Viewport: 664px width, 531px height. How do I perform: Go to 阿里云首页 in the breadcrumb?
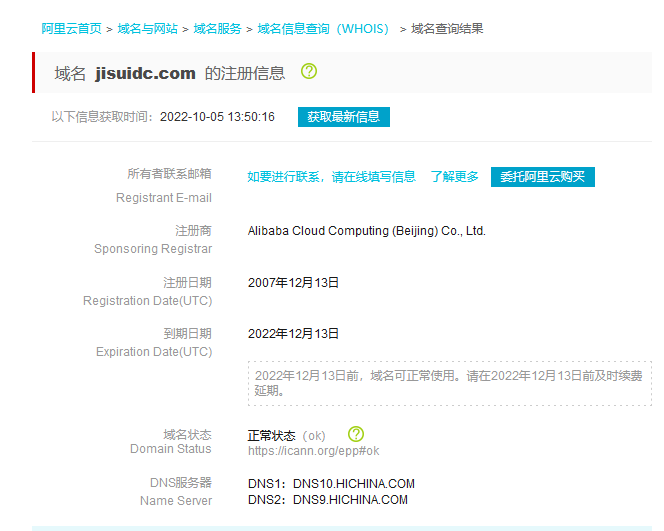pyautogui.click(x=71, y=29)
